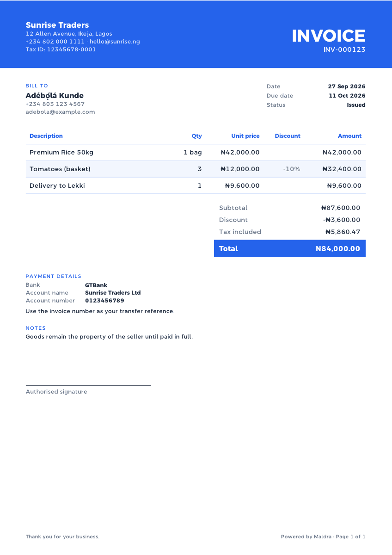This screenshot has height=555, width=392.
Task: Click the Tax included label
Action: click(x=240, y=232)
